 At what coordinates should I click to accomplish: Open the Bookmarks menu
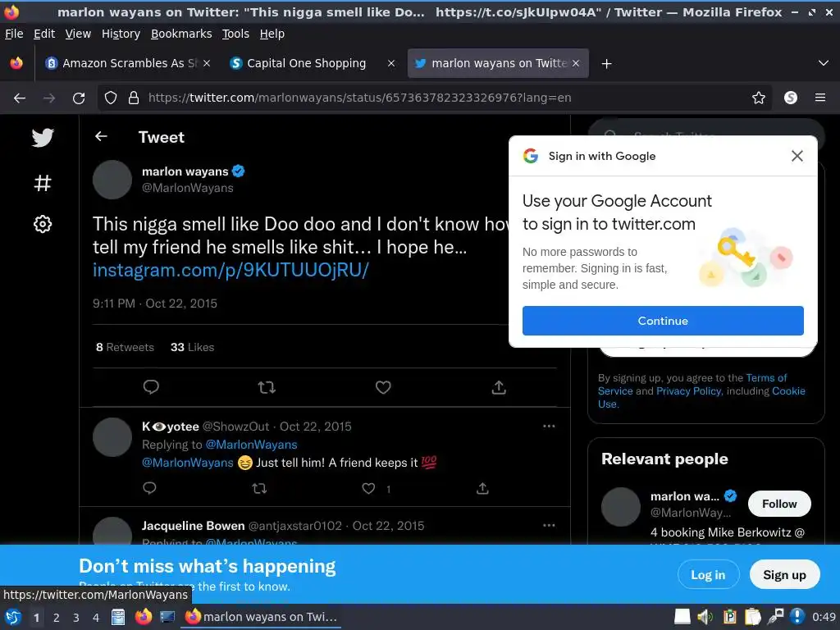(180, 34)
